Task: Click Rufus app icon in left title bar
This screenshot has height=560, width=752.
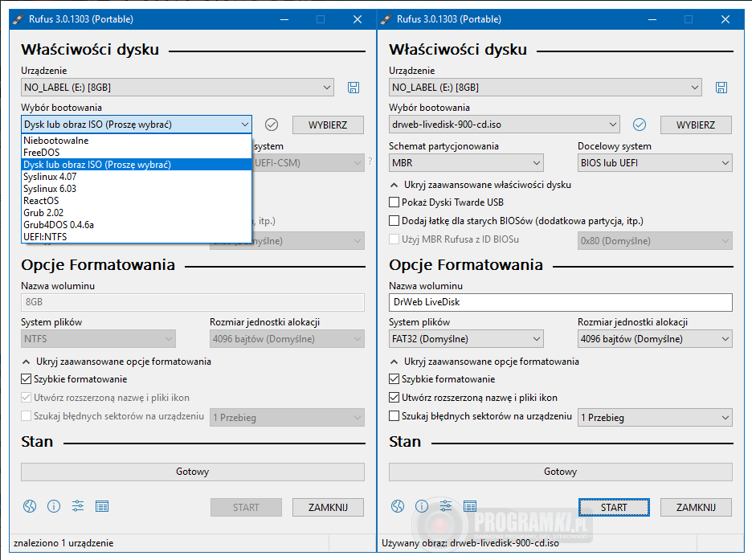Action: click(x=18, y=19)
